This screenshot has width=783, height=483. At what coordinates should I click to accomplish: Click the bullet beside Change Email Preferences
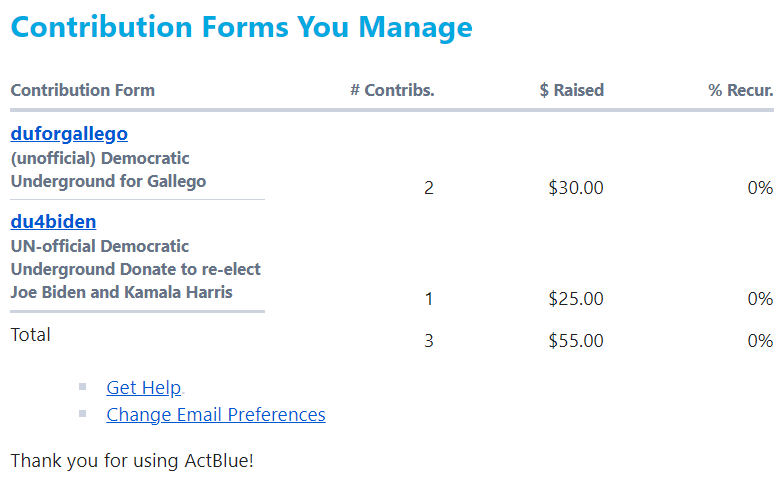[83, 414]
